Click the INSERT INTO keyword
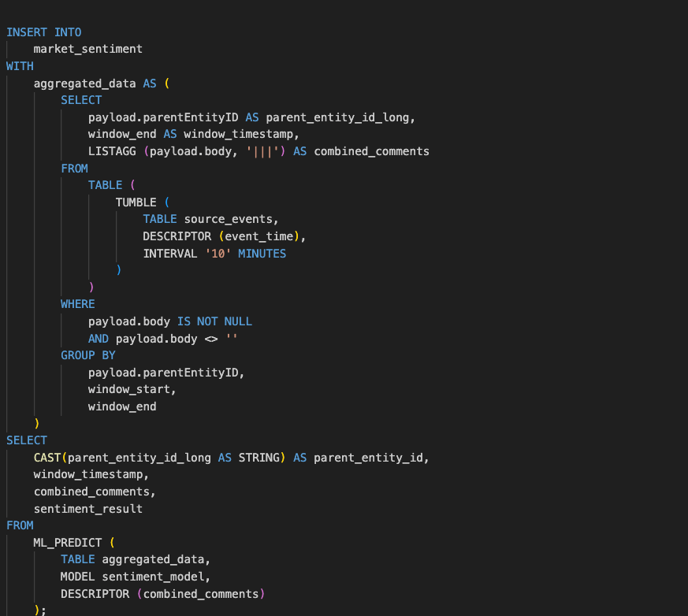 [43, 32]
